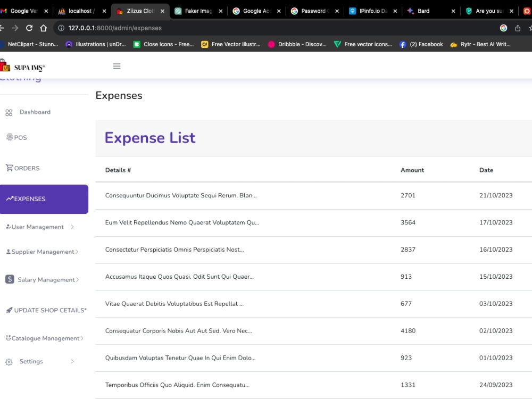
Task: Open the Dribbble bookmark
Action: 297,44
